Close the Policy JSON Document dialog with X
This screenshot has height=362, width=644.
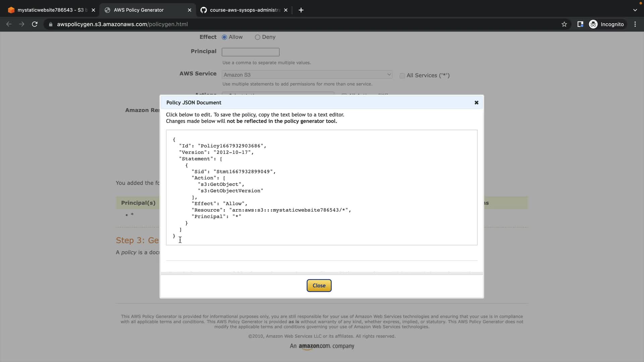[476, 103]
